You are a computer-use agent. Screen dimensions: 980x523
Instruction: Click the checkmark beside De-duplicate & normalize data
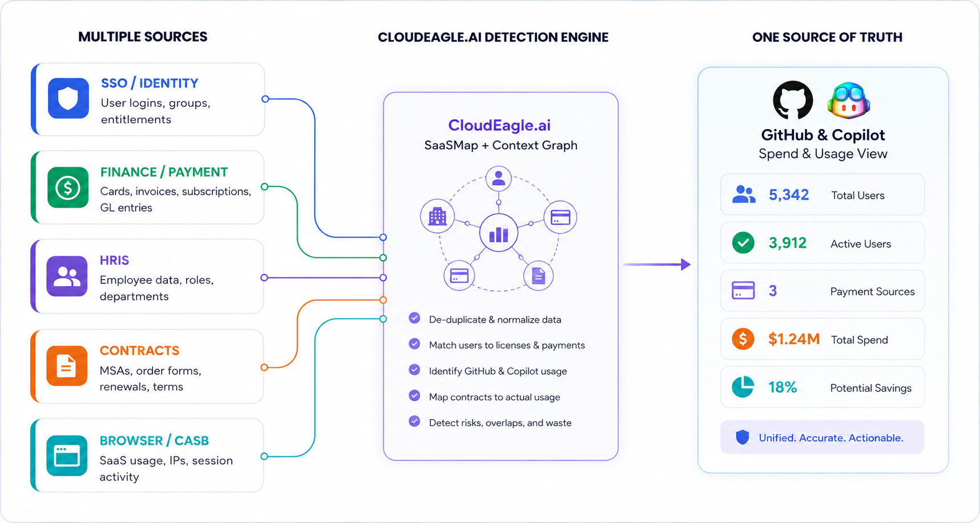pos(414,318)
